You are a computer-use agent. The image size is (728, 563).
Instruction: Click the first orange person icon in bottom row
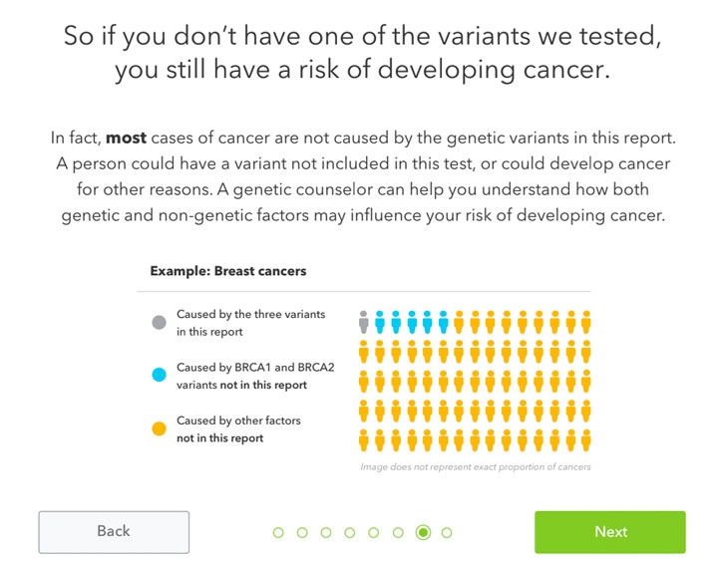pyautogui.click(x=364, y=439)
